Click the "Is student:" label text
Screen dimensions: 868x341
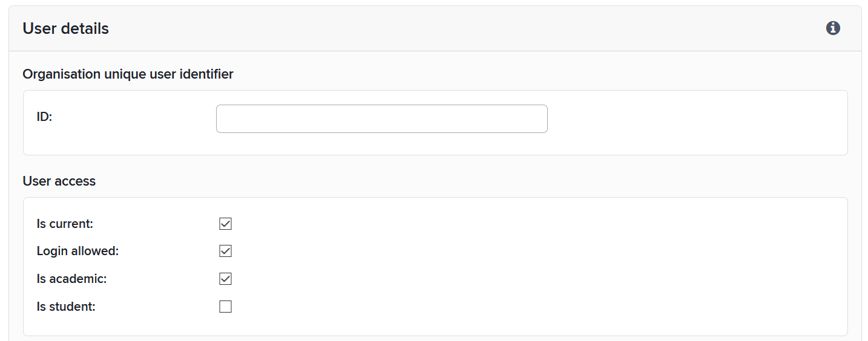[66, 307]
